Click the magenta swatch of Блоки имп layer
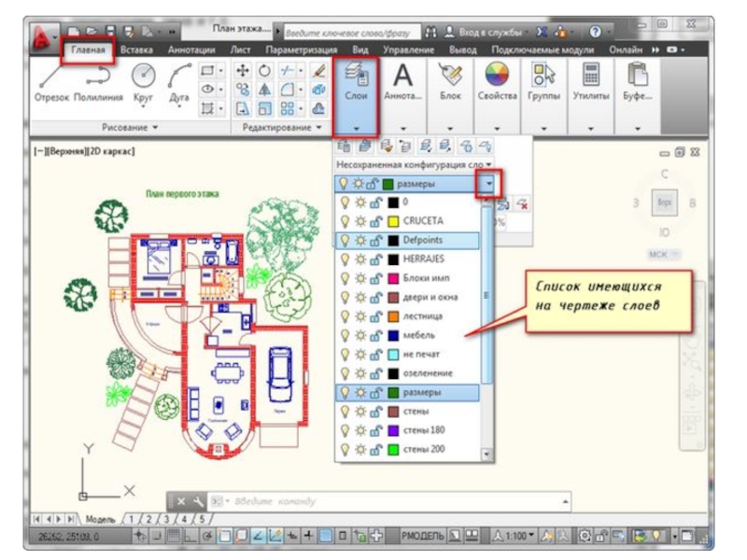Viewport: 747px width, 560px height. 393,278
